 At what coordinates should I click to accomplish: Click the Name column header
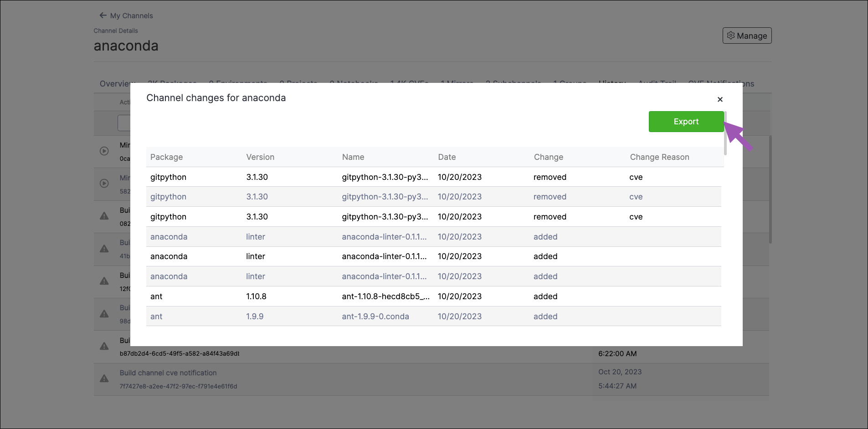tap(353, 157)
